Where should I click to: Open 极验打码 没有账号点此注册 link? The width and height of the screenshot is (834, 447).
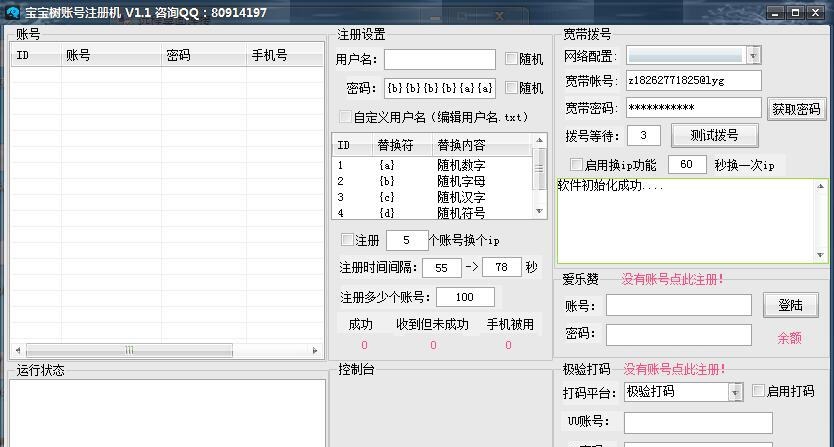pos(674,369)
